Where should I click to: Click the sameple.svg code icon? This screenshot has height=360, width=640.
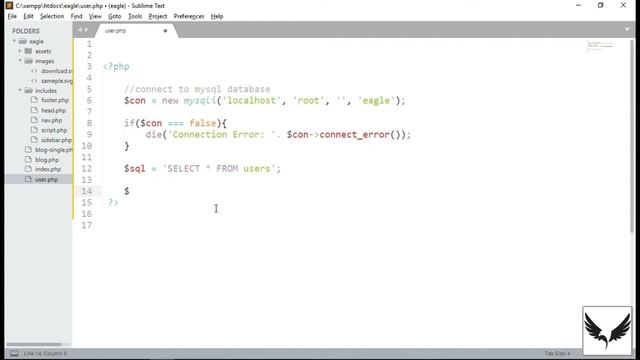34,81
